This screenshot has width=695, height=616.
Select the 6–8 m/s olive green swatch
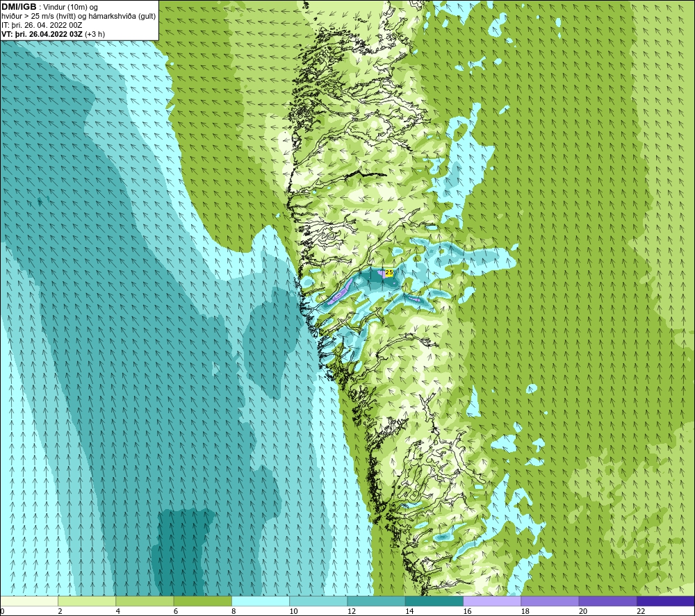tap(202, 601)
